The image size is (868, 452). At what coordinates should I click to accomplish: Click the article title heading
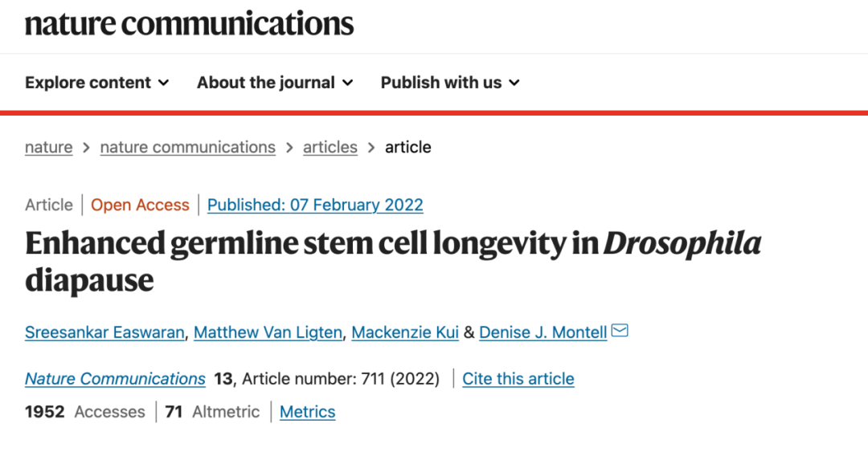393,261
